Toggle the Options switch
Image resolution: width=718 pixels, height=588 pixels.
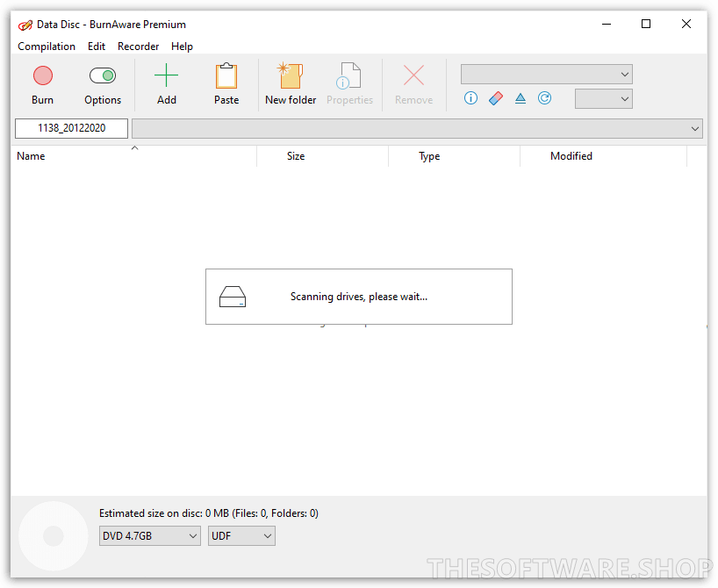(103, 76)
